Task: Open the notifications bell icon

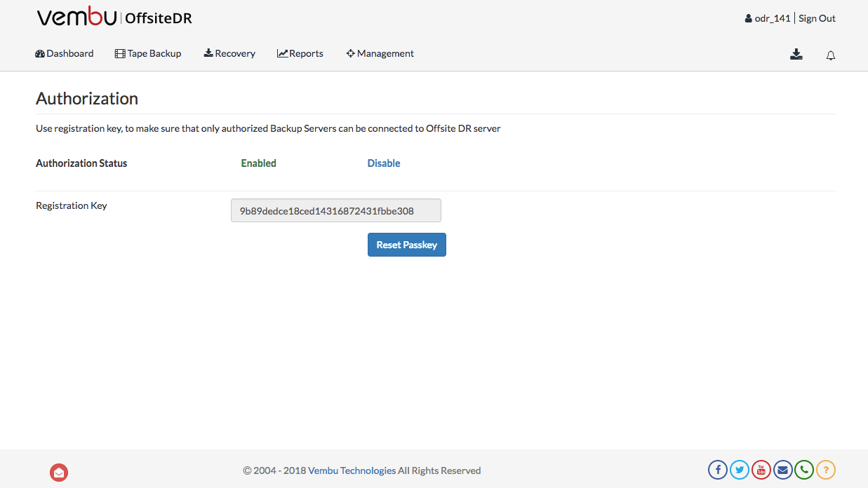Action: click(831, 55)
